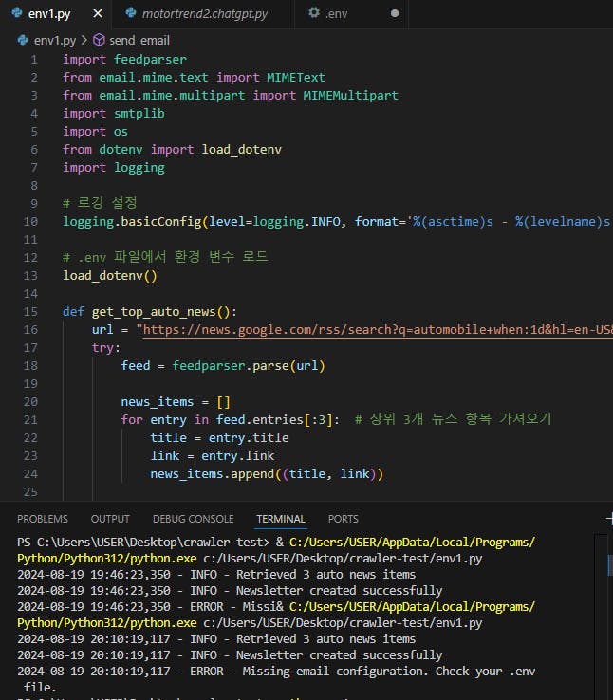Close the env1.py editor tab
This screenshot has width=613, height=700.
[x=98, y=14]
